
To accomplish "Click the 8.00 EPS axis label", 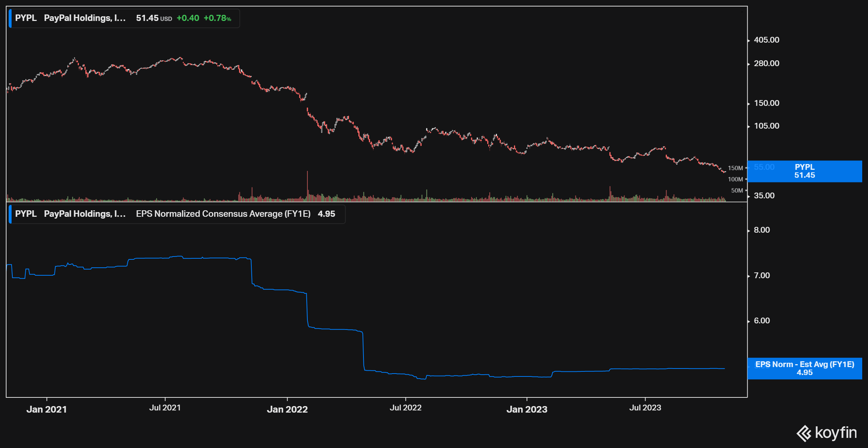I will [762, 230].
